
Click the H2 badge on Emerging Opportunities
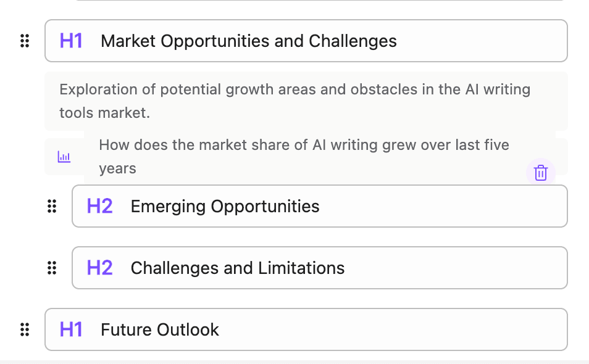[x=99, y=206]
